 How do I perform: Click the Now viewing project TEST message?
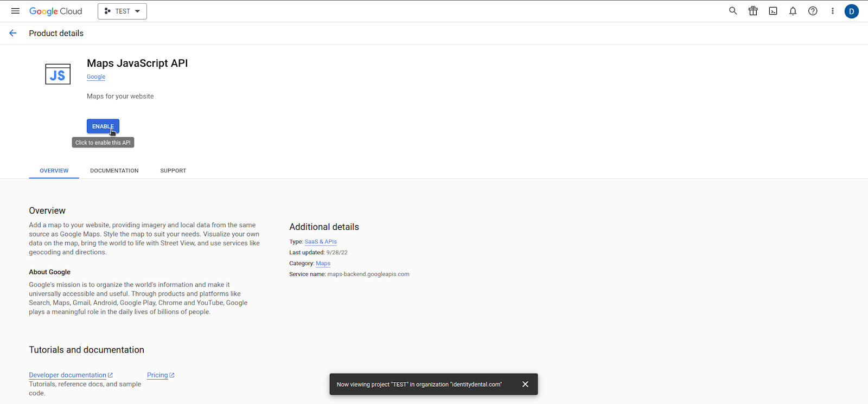[x=419, y=384]
